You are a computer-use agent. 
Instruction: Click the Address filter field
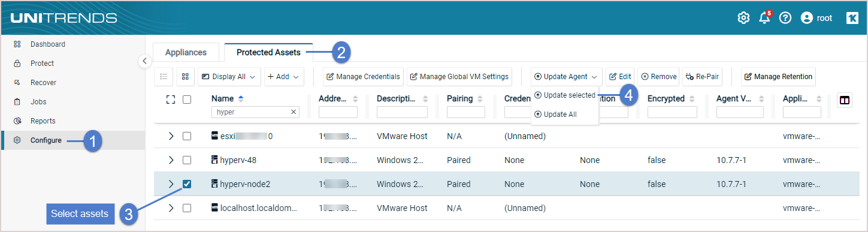coord(338,112)
